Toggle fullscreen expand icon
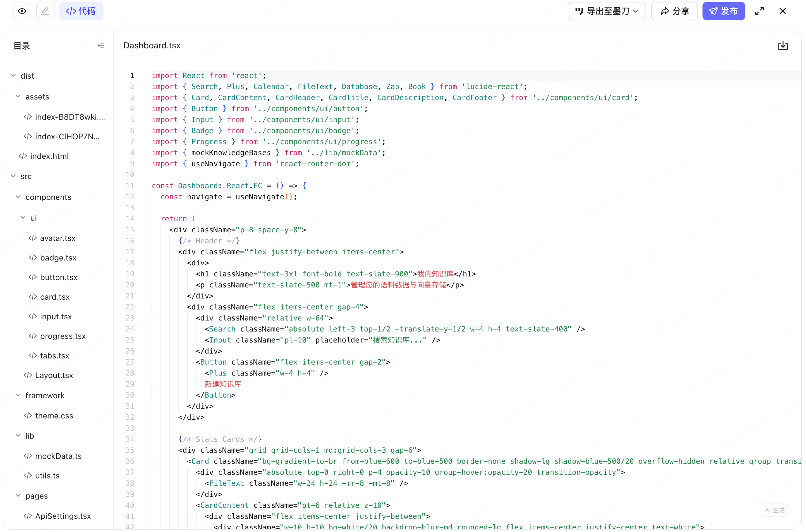 point(759,11)
